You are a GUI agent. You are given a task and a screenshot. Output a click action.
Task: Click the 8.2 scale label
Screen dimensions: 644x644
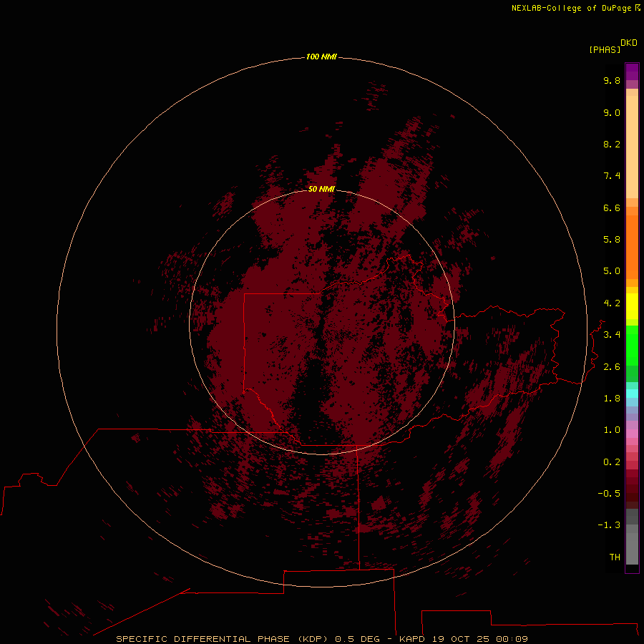tap(612, 145)
